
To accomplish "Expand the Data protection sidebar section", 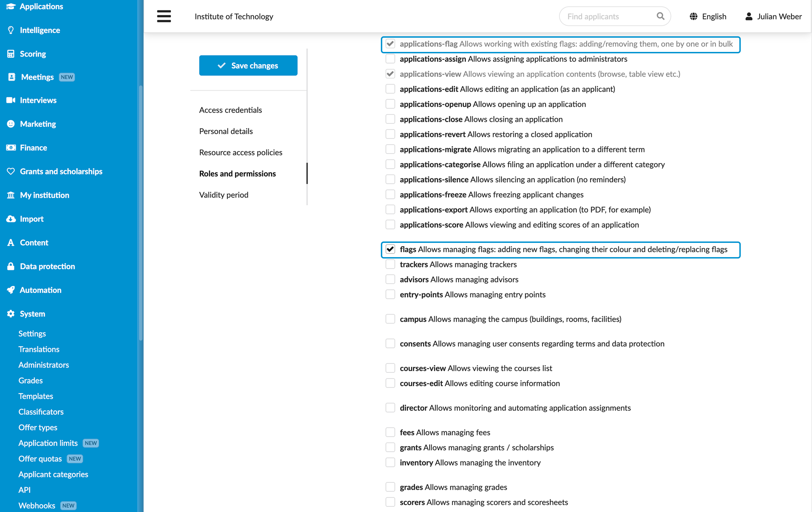I will tap(47, 266).
